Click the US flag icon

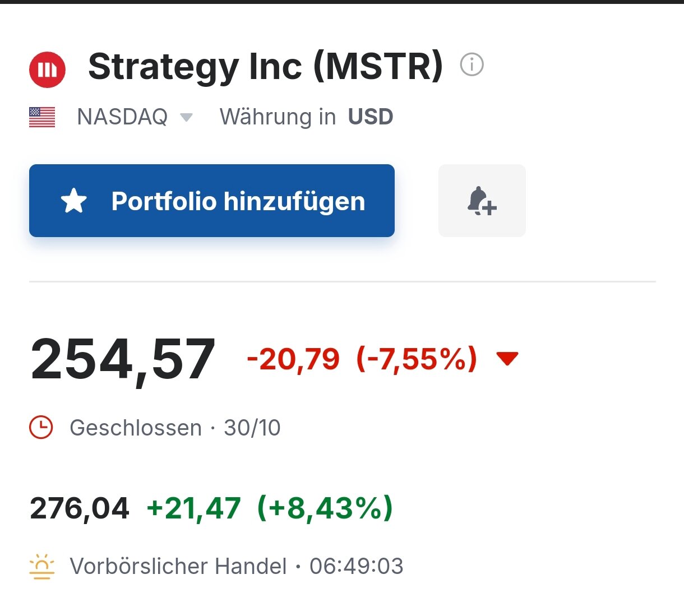[x=42, y=117]
